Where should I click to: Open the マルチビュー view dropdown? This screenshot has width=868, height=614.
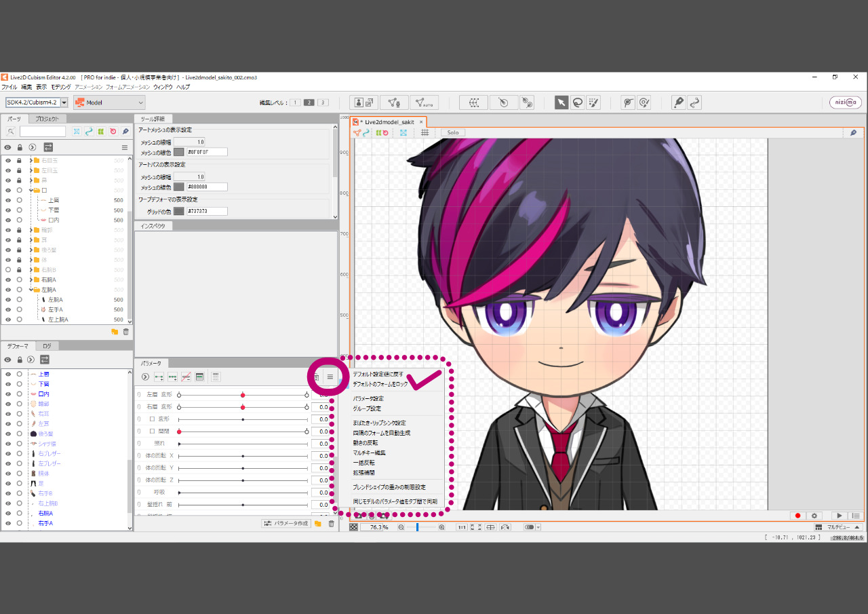[837, 527]
